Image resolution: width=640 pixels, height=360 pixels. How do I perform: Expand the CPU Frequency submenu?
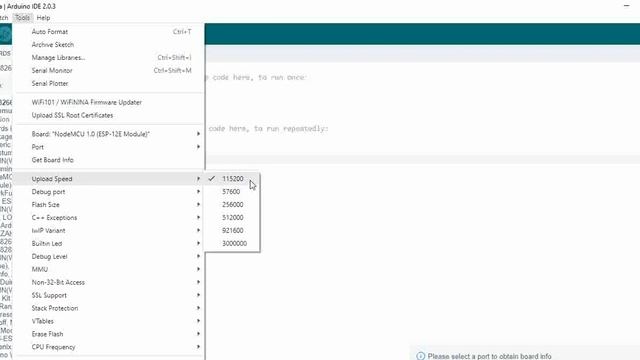pyautogui.click(x=108, y=347)
